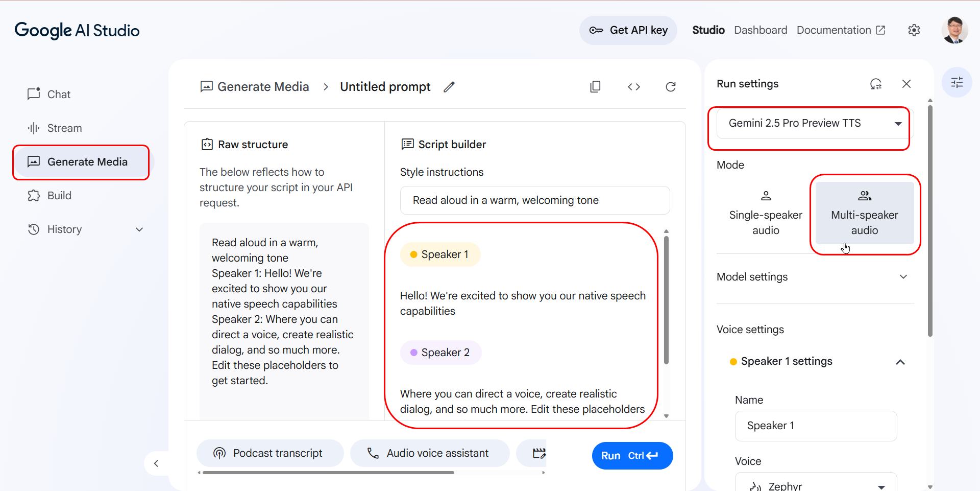Click the Voice settings heading
980x491 pixels.
[x=750, y=330]
